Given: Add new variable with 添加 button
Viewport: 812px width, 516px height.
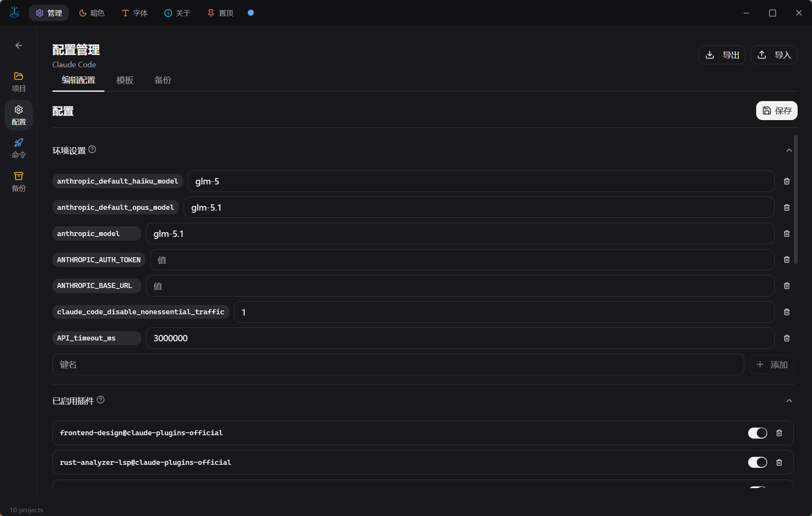Looking at the screenshot, I should coord(771,365).
